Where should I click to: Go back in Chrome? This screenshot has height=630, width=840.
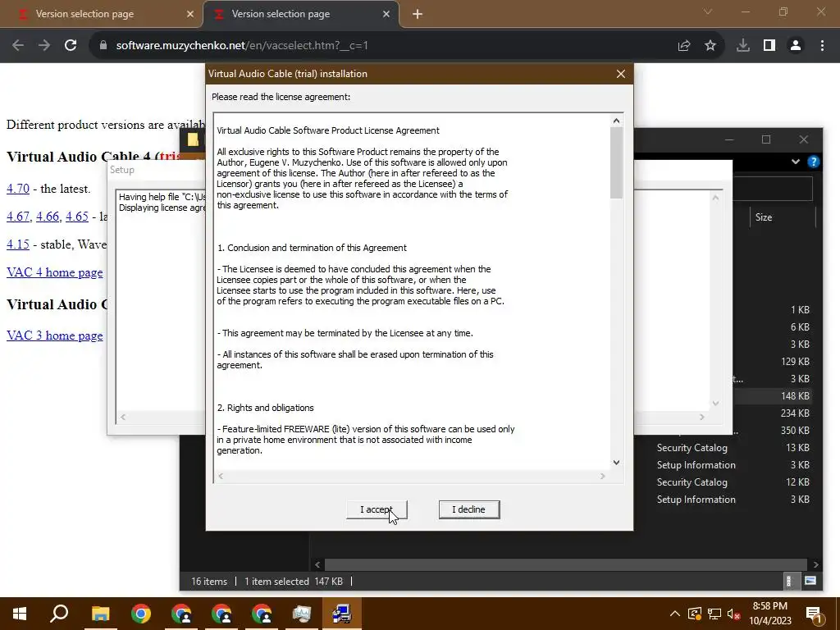point(18,46)
